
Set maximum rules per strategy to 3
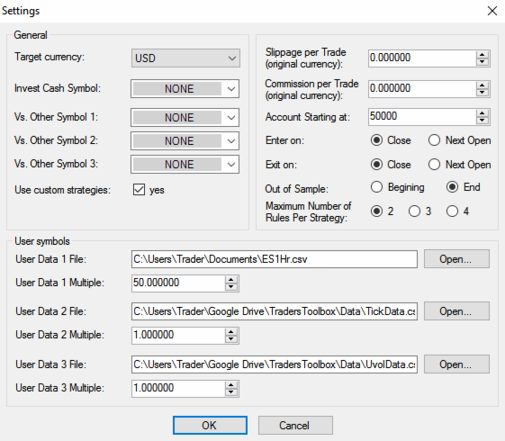pyautogui.click(x=414, y=211)
